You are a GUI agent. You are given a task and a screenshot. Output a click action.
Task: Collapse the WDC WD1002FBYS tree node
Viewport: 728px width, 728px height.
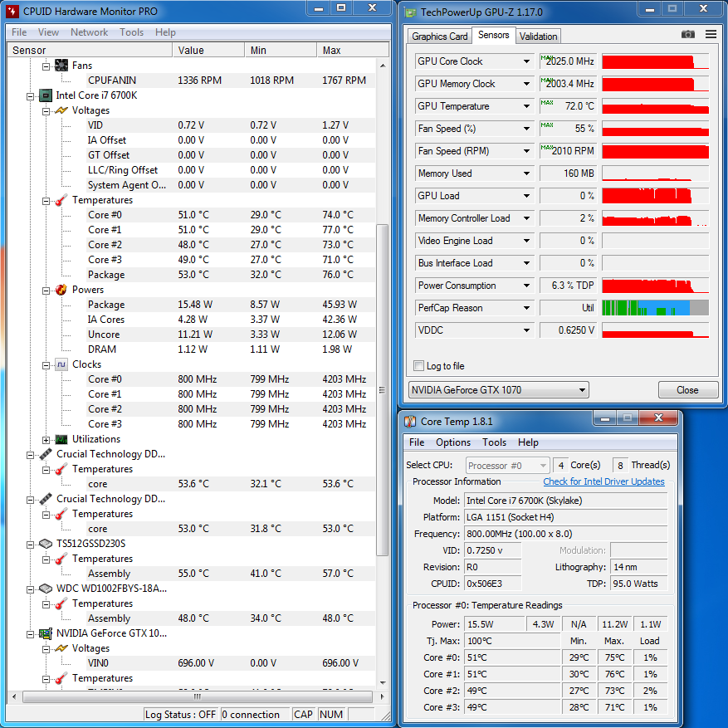coord(30,589)
